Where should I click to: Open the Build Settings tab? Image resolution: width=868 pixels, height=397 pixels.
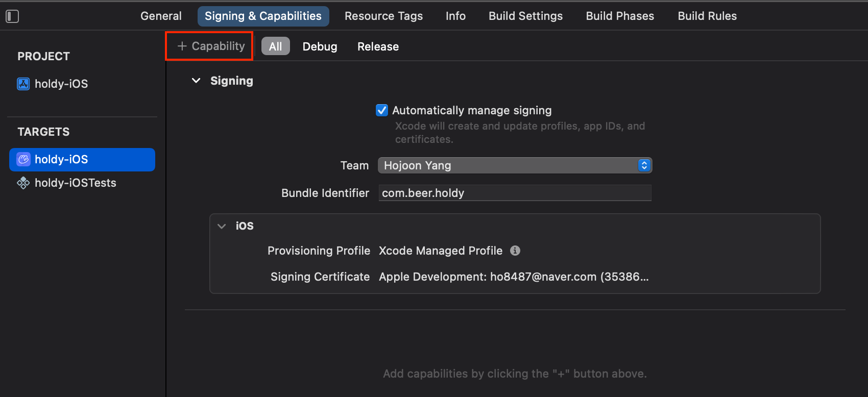[x=525, y=16]
